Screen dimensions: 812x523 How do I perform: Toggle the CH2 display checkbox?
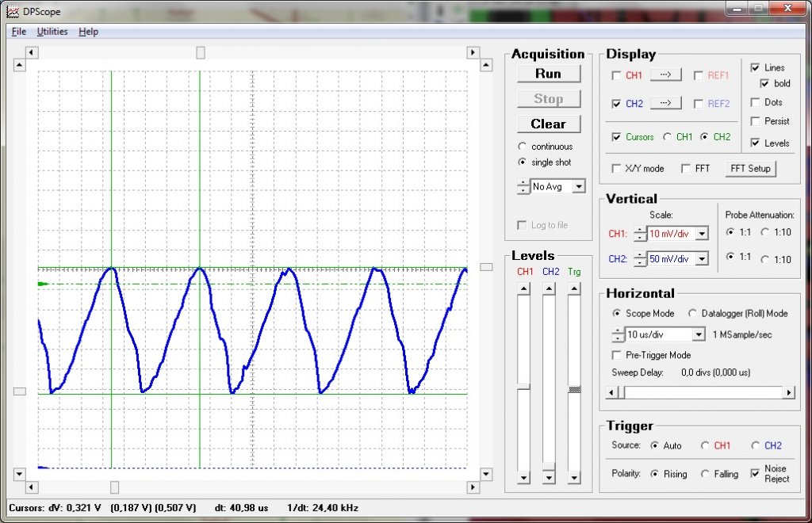pos(616,104)
